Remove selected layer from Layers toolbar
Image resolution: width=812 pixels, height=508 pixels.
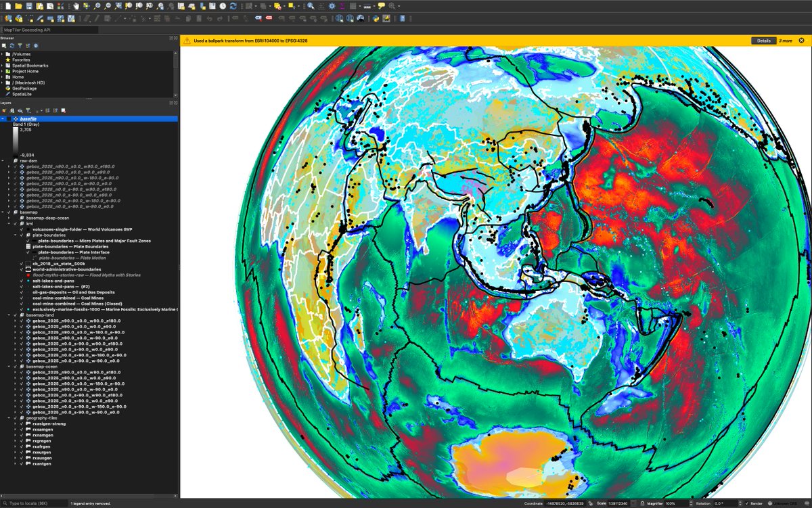(x=63, y=111)
